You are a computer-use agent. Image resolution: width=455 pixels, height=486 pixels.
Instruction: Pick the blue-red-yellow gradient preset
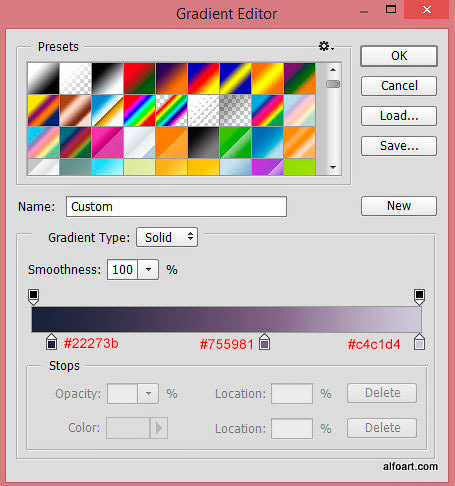pos(203,78)
